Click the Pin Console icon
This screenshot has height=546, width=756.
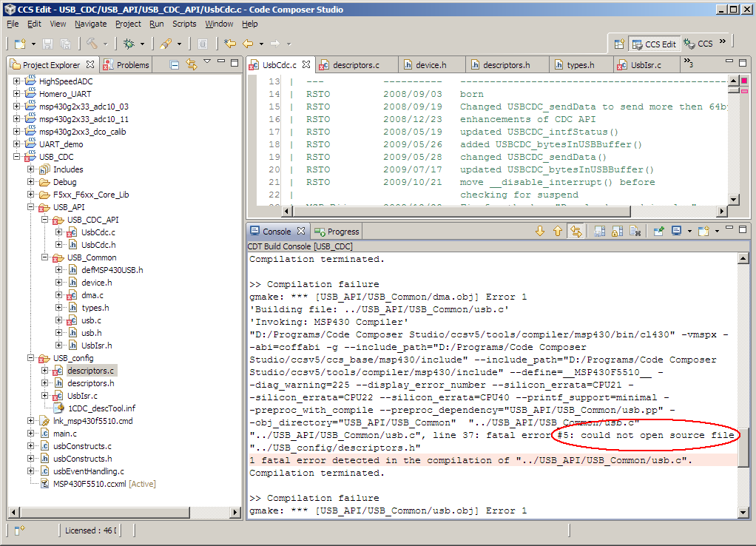[658, 231]
